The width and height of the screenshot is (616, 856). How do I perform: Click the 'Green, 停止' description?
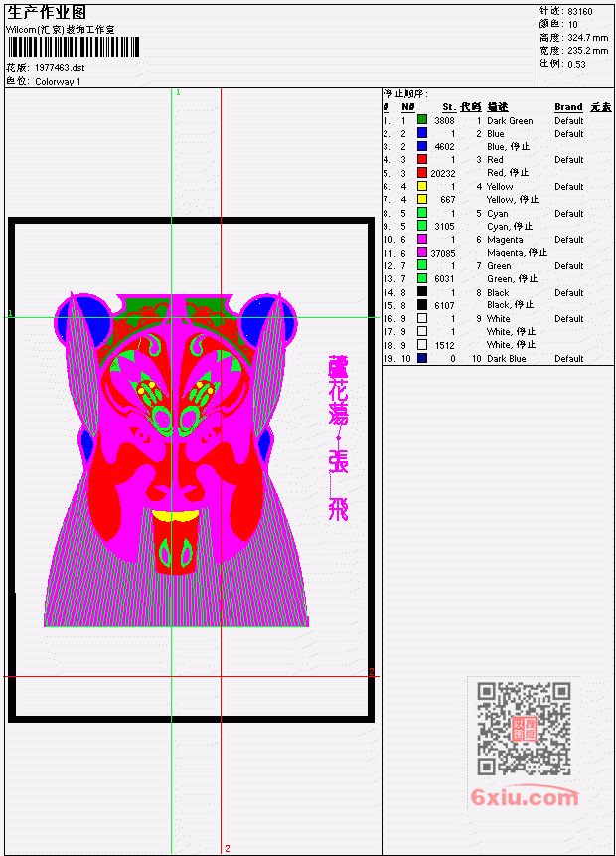(x=513, y=278)
